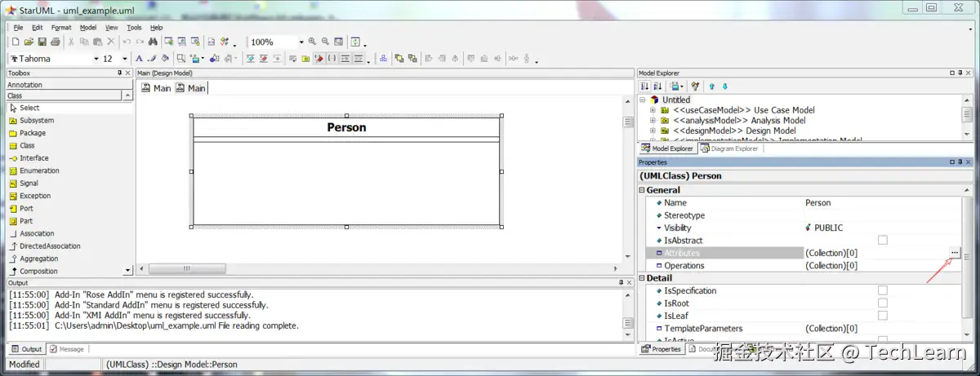This screenshot has width=980, height=376.
Task: Save the project with the floppy disk icon
Action: pos(42,42)
